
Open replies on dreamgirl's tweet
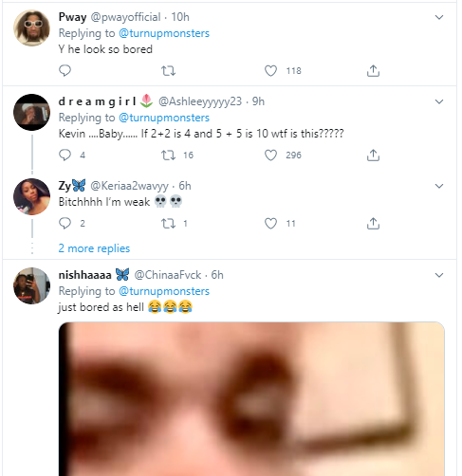point(65,155)
